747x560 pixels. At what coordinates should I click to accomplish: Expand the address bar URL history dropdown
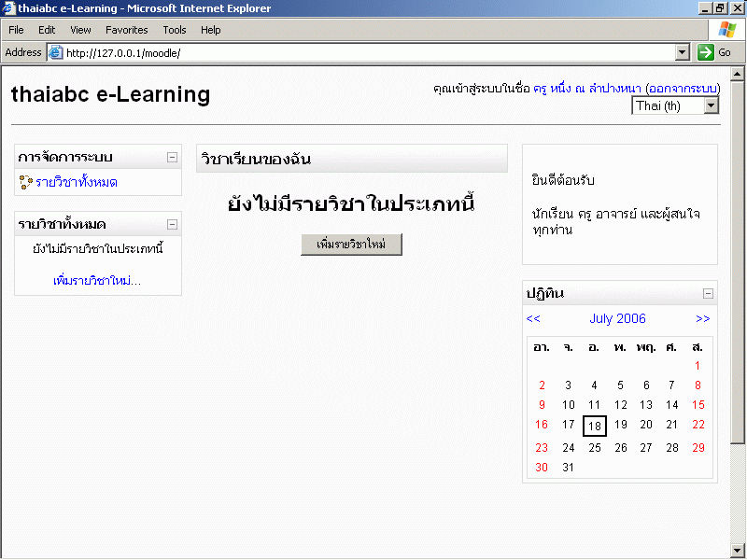click(x=682, y=52)
